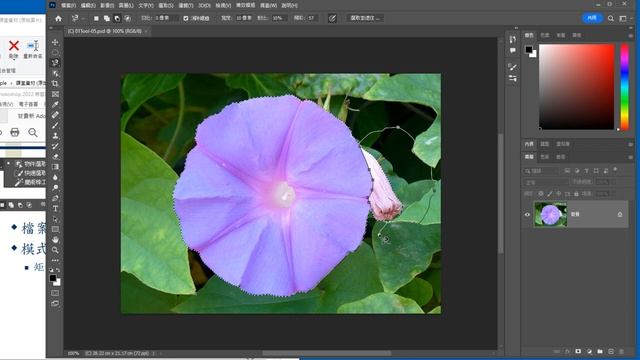
Task: Open the Image (I) menu
Action: pos(107,6)
